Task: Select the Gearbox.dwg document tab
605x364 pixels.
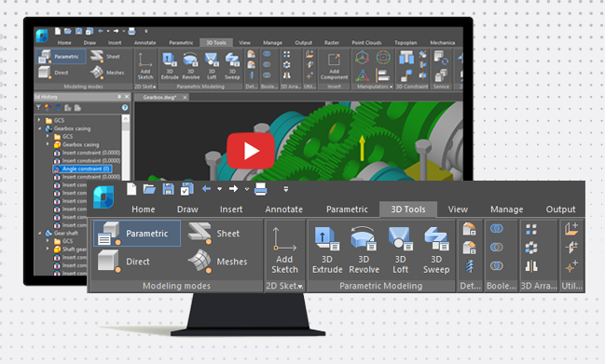Action: coord(159,97)
